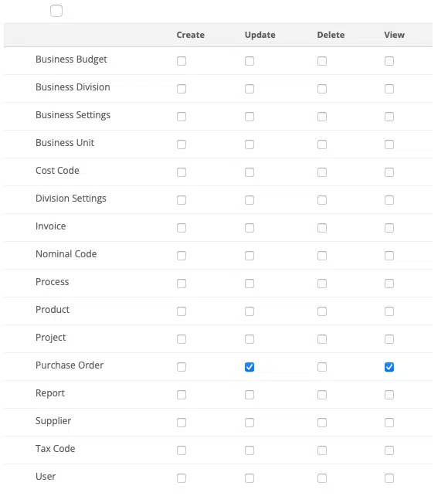Check Delete for Business Unit
Screen dimensions: 448x496
[x=322, y=144]
